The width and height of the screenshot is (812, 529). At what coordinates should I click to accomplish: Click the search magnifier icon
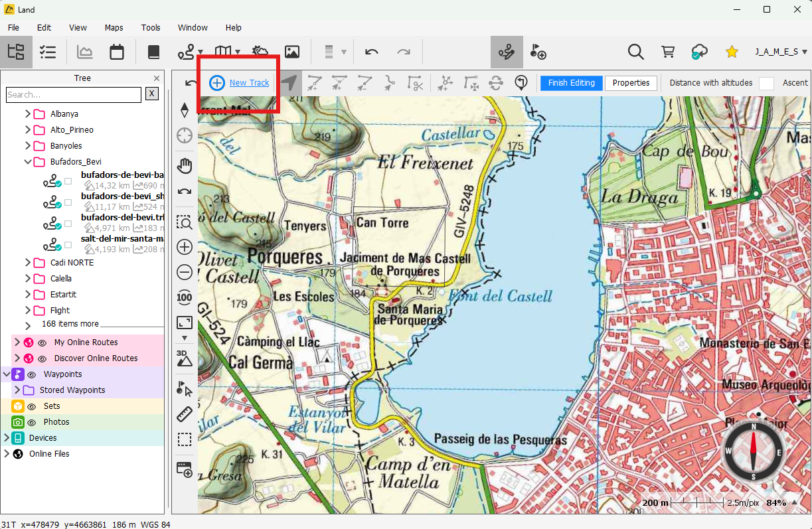(635, 52)
